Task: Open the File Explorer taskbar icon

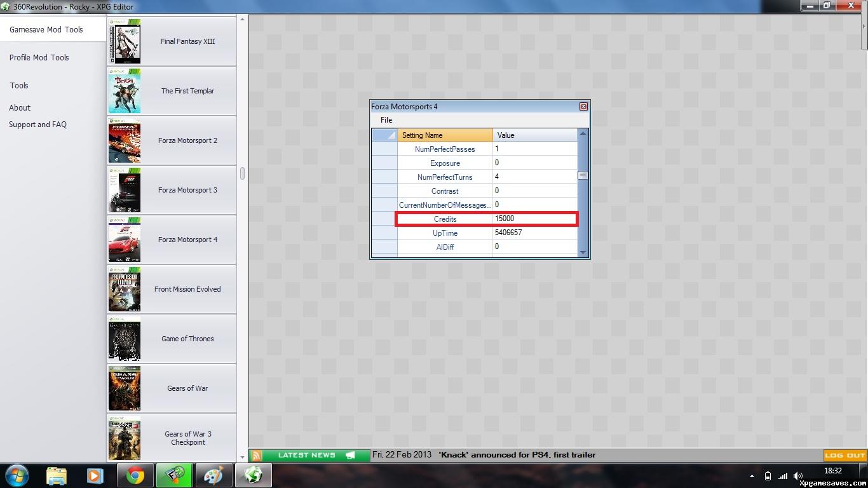Action: (x=57, y=475)
